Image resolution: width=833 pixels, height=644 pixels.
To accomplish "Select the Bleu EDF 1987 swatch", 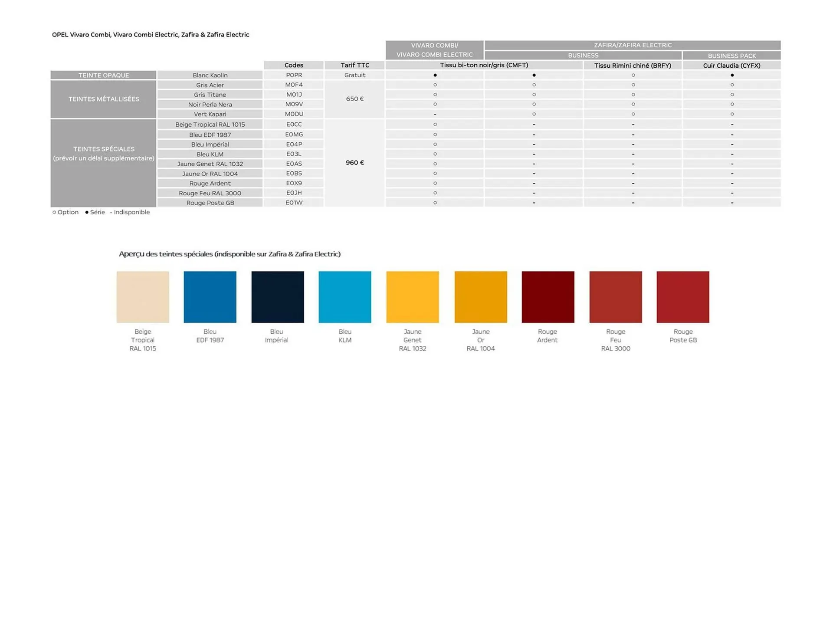I will 210,297.
